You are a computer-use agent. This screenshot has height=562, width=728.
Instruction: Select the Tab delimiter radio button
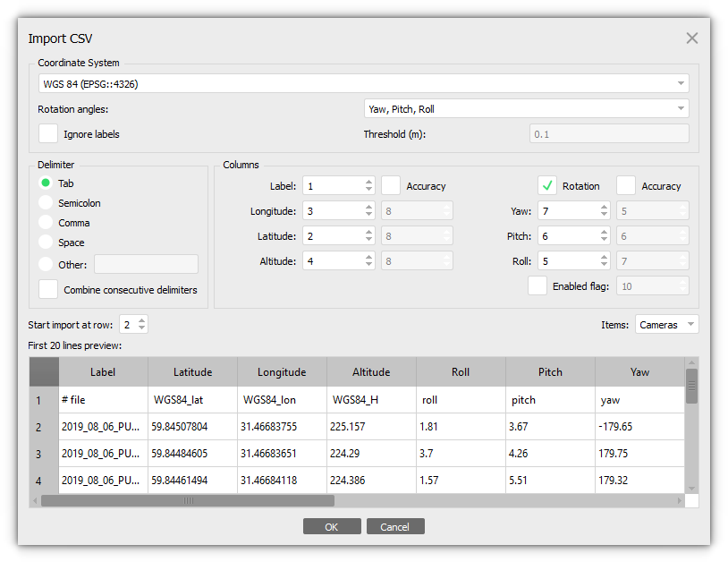coord(46,183)
